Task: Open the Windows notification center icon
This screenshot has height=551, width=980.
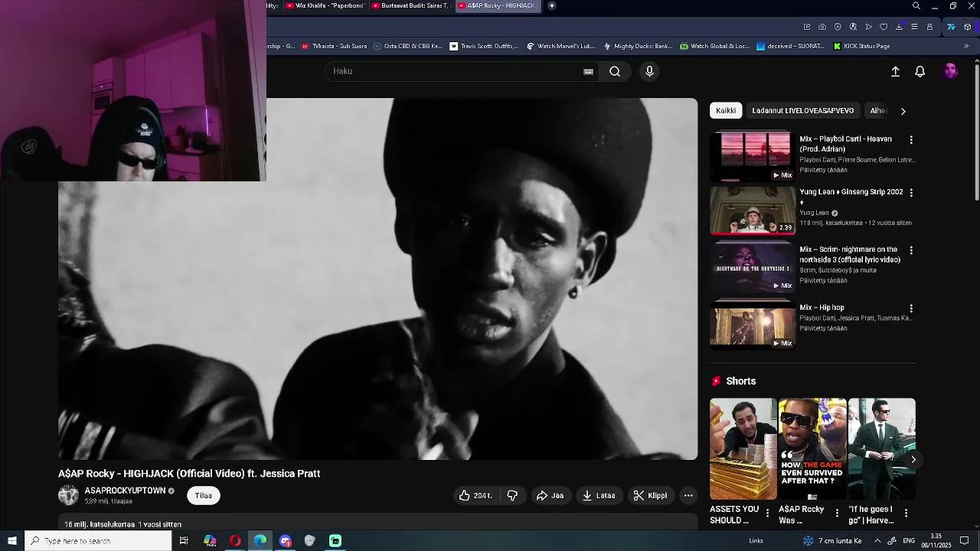Action: [965, 541]
